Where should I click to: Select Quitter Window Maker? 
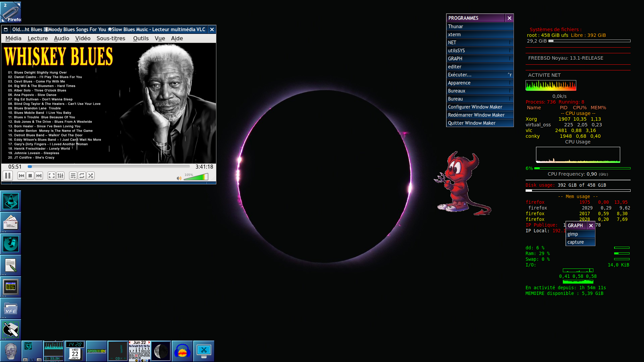point(480,123)
